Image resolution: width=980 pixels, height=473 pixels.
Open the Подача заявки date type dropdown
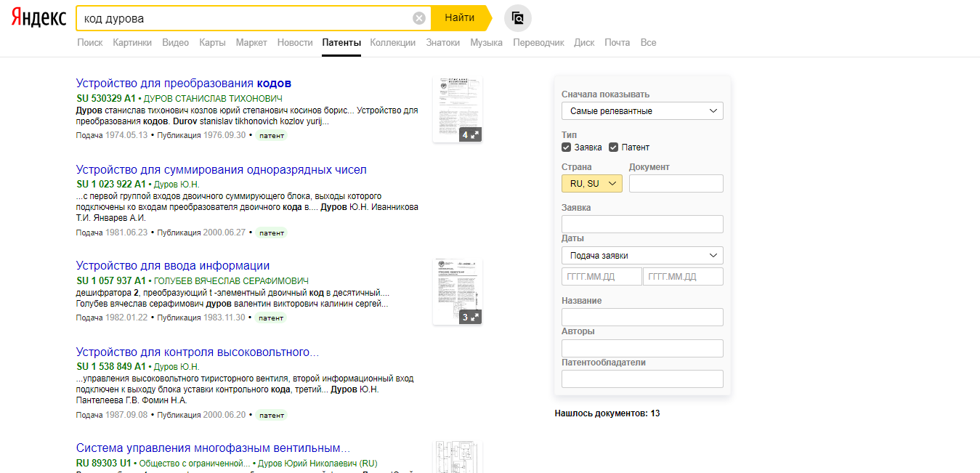(642, 256)
